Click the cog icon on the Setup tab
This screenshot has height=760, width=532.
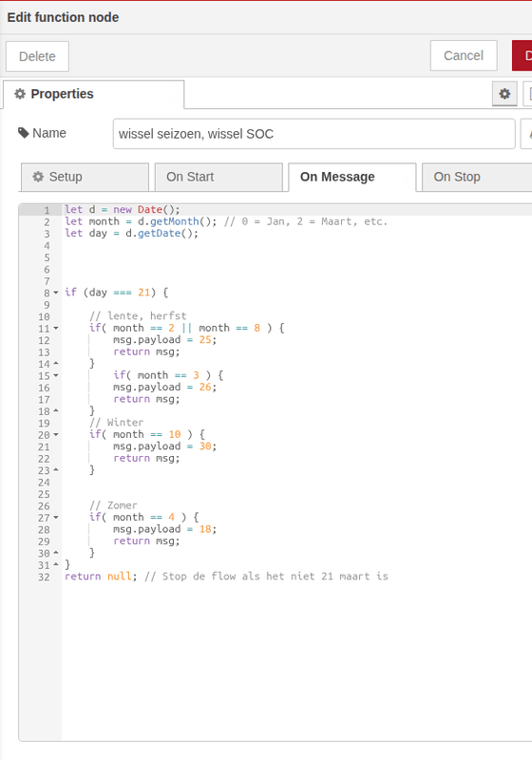(38, 177)
